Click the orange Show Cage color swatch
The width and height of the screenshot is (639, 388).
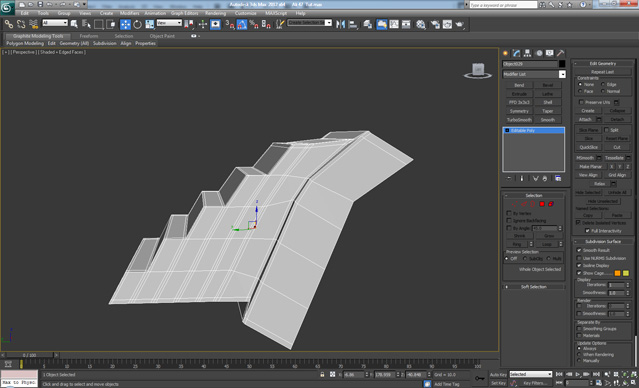617,273
